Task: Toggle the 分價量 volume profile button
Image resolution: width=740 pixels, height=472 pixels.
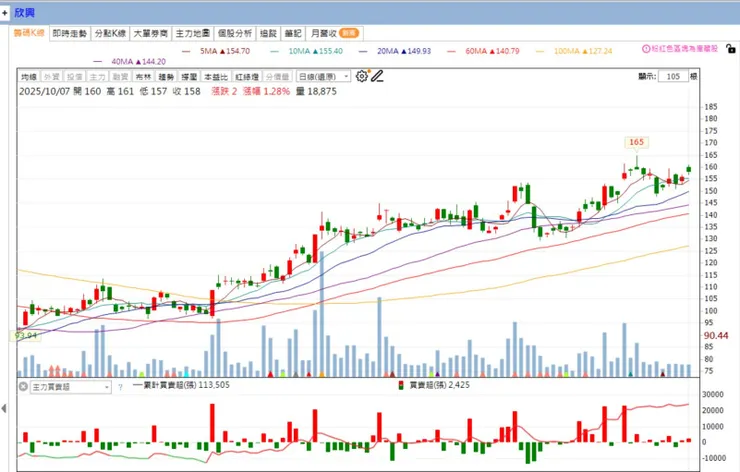Action: [278, 76]
